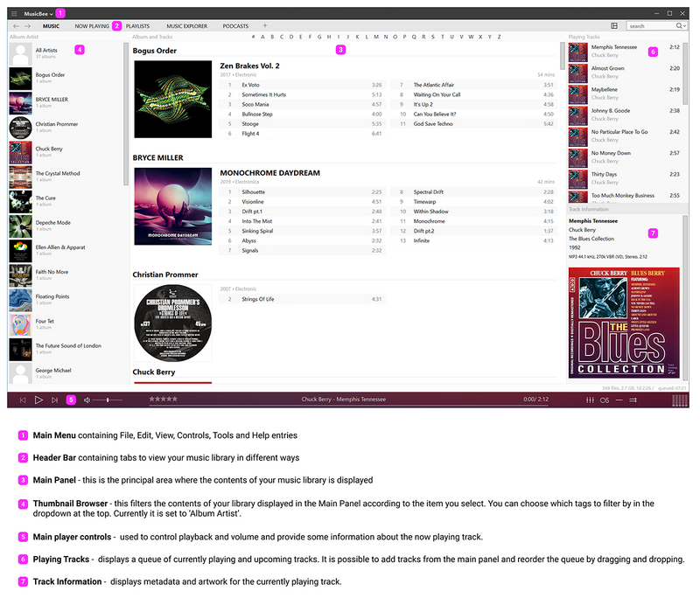Viewport: 700px width, 598px height.
Task: Select BRYCE MILLER artist in browser
Action: click(x=66, y=103)
